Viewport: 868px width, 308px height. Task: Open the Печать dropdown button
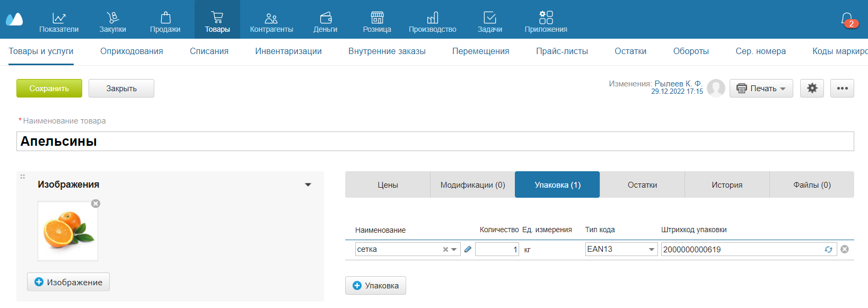pyautogui.click(x=761, y=89)
